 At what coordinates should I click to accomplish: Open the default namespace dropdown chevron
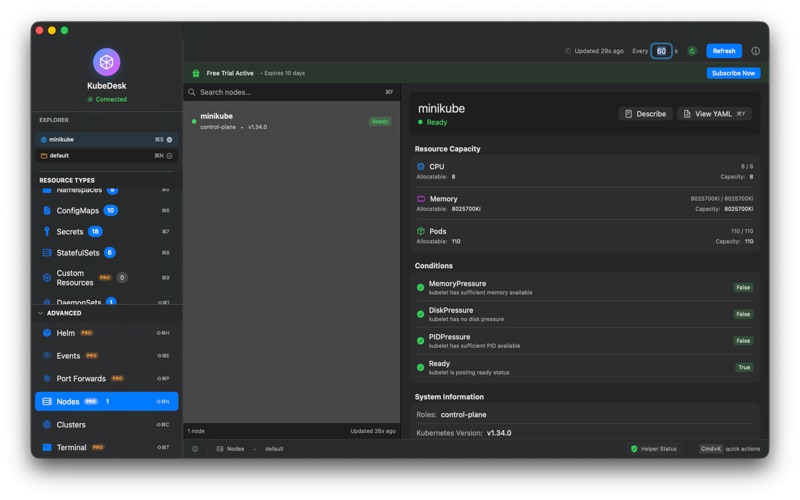[x=169, y=156]
